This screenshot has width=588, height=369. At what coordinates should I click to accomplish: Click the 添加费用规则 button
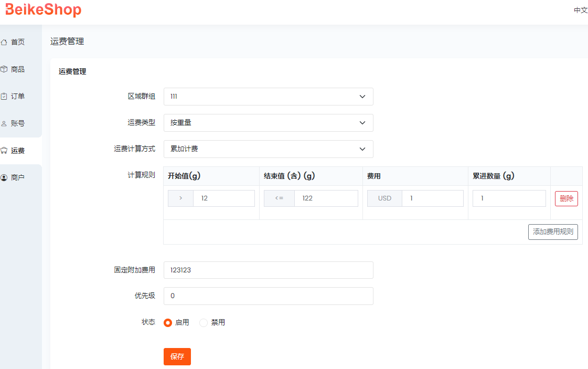(x=552, y=231)
